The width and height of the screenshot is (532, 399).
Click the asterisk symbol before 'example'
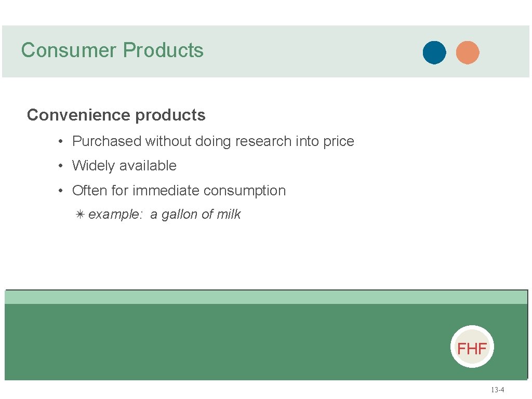(x=79, y=215)
